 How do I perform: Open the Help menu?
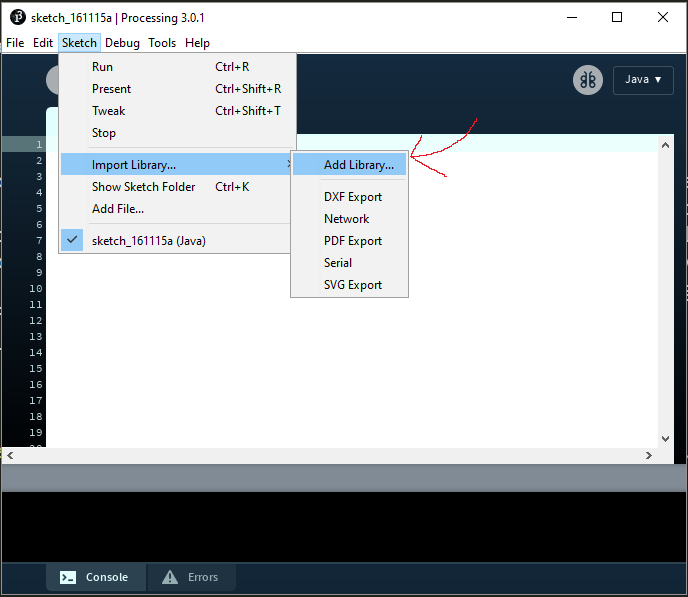click(197, 43)
